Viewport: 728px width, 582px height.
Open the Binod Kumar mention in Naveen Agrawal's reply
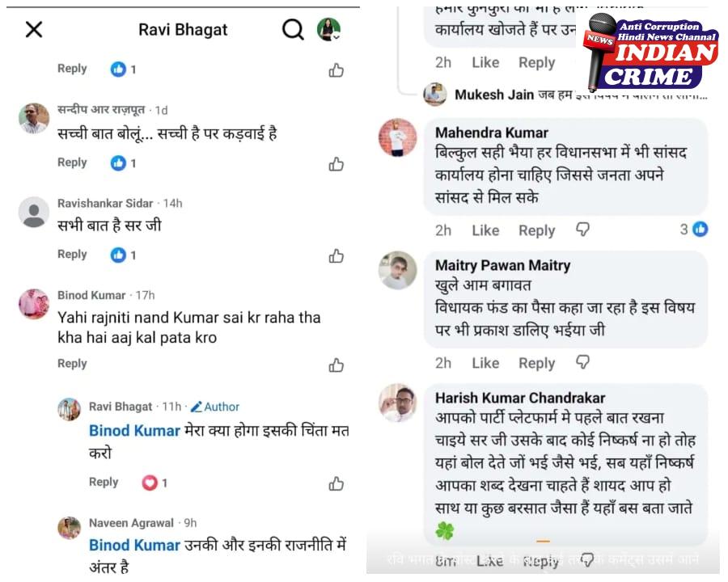[x=134, y=545]
